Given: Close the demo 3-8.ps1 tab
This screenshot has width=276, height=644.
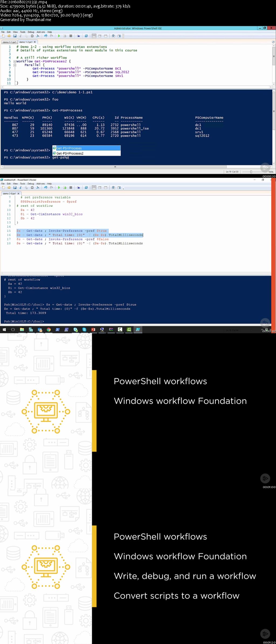Looking at the screenshot, I should coord(19,194).
